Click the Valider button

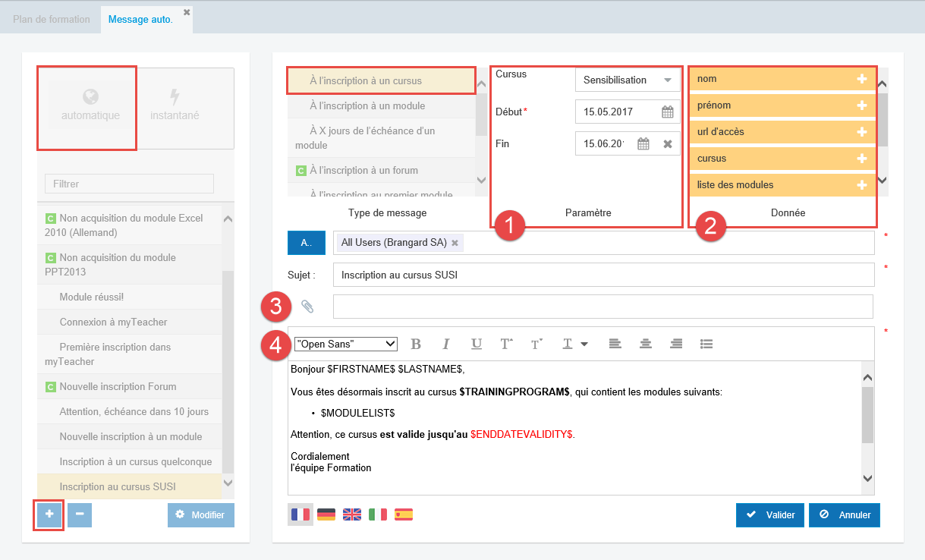click(769, 514)
